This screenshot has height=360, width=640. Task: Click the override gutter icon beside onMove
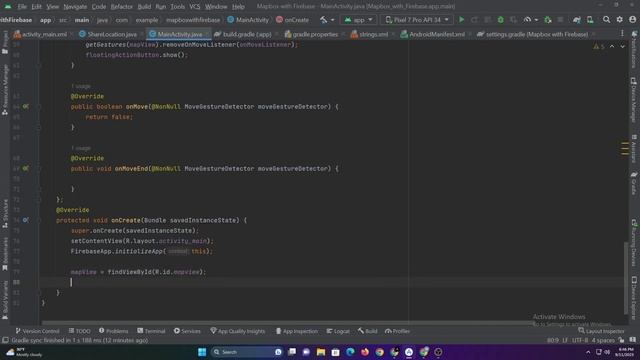[x=26, y=107]
